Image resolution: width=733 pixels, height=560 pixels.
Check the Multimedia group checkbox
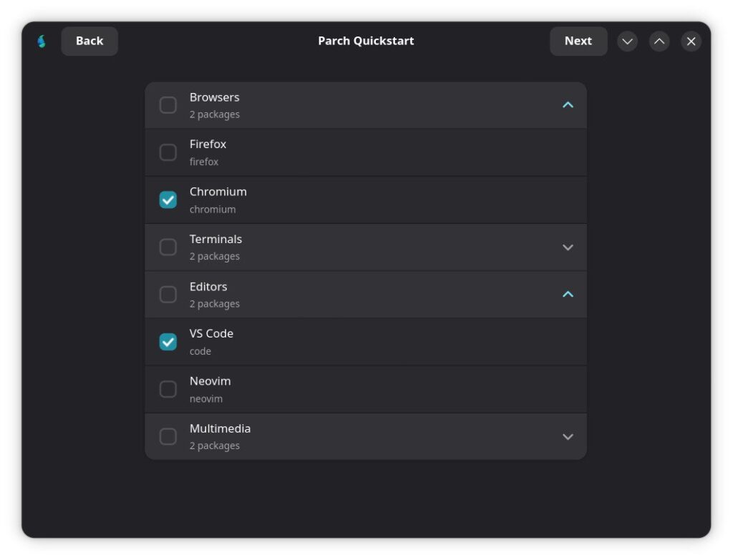[168, 436]
